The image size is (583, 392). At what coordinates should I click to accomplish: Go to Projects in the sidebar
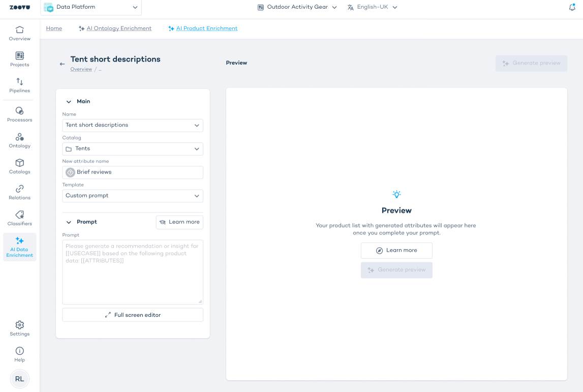pyautogui.click(x=19, y=59)
